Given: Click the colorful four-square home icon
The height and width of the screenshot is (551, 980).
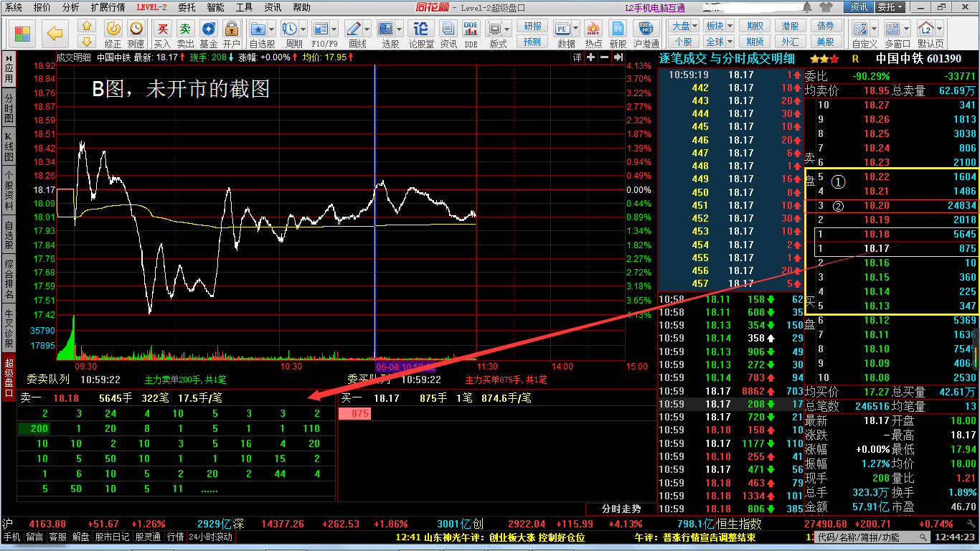Looking at the screenshot, I should [x=22, y=34].
